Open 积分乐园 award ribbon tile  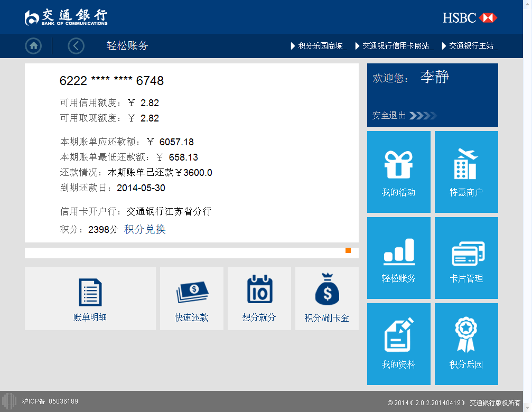[466, 344]
